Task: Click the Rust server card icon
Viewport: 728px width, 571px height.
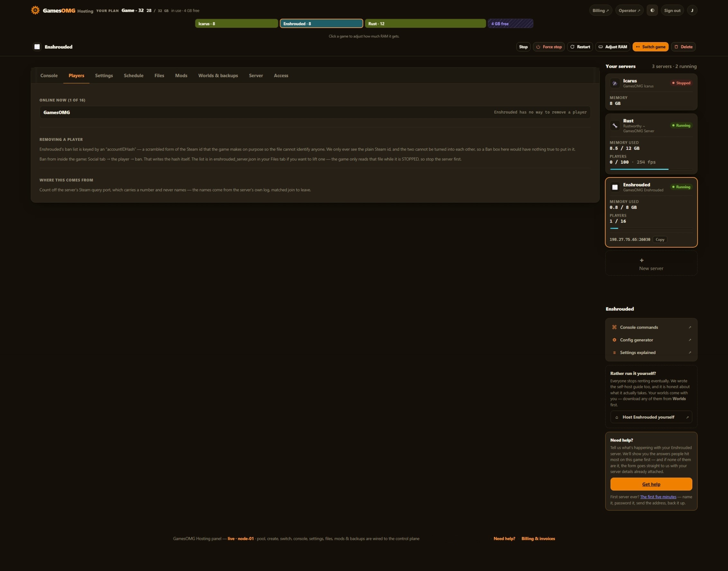Action: pos(614,126)
